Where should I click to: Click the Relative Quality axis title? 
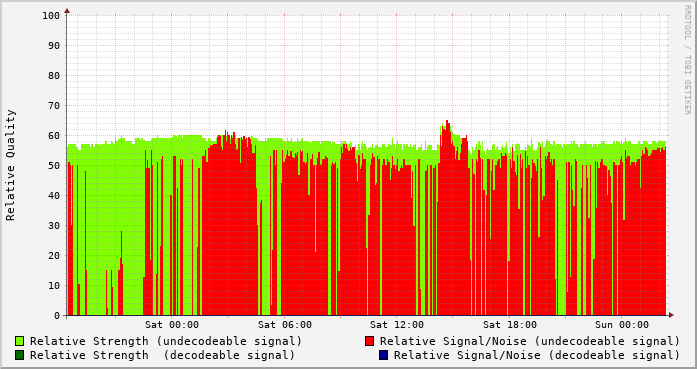coord(10,165)
